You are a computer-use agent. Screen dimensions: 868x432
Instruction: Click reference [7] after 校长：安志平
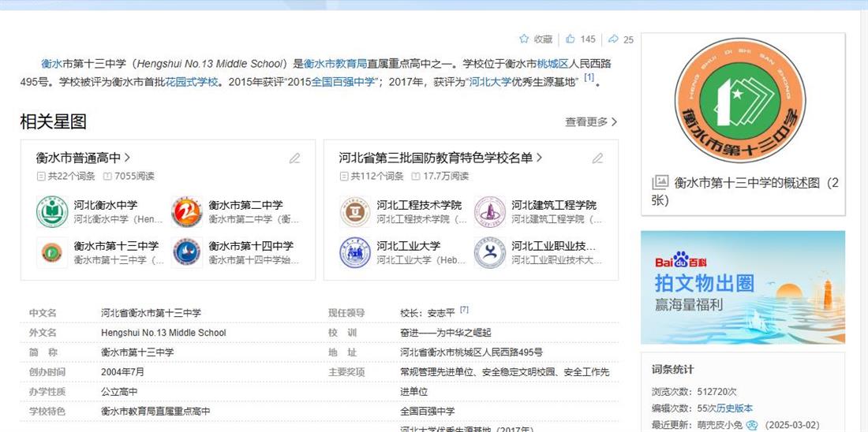465,310
